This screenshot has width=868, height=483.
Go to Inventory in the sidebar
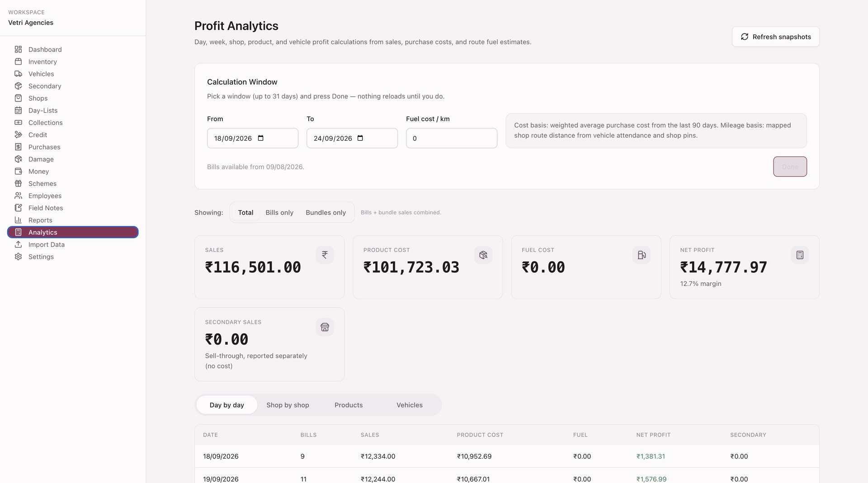73,62
